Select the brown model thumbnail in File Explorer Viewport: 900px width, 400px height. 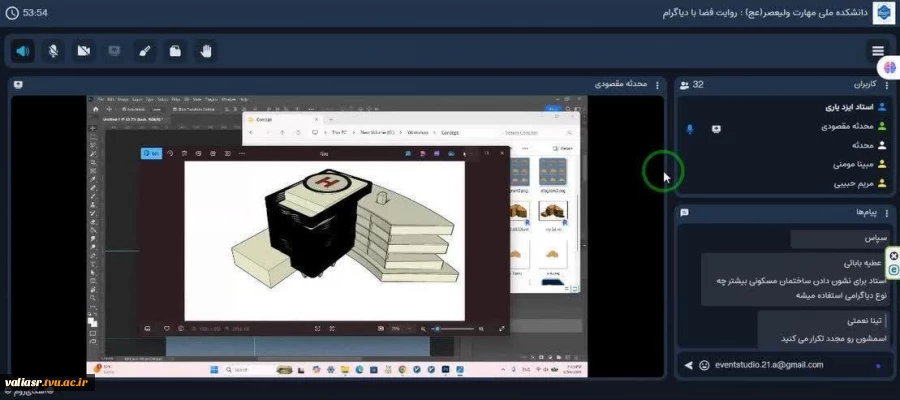552,212
